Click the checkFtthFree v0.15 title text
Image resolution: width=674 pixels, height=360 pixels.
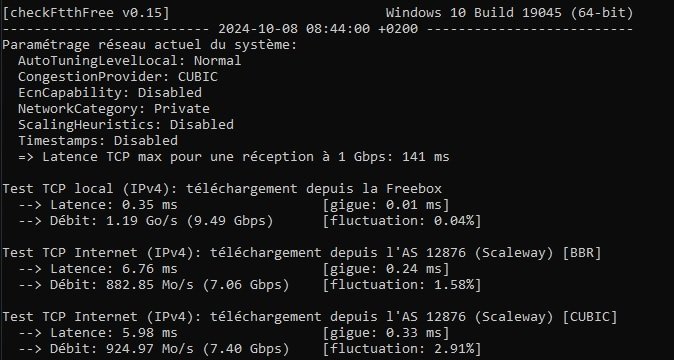pos(86,13)
